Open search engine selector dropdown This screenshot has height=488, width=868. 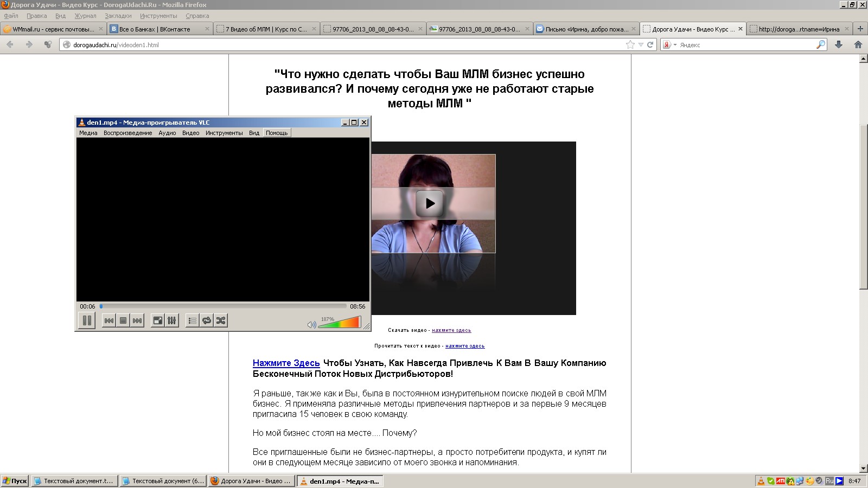coord(669,44)
